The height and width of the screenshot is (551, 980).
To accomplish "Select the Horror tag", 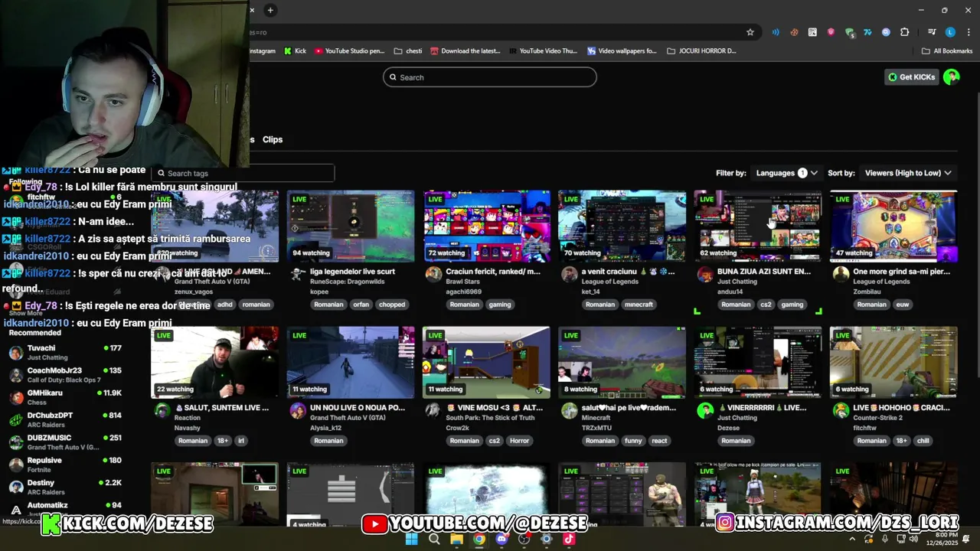I will pyautogui.click(x=519, y=441).
